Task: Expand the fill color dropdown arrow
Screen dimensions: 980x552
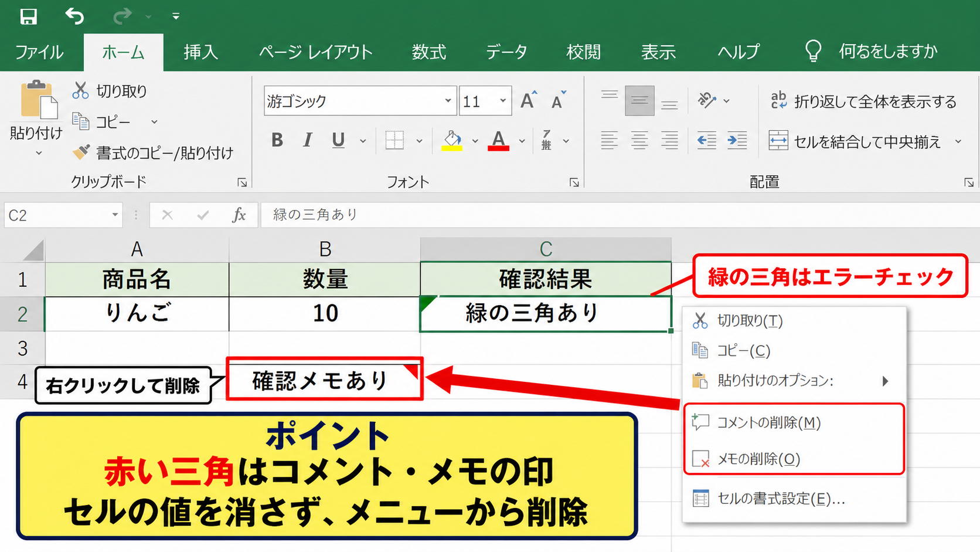Action: pos(475,141)
